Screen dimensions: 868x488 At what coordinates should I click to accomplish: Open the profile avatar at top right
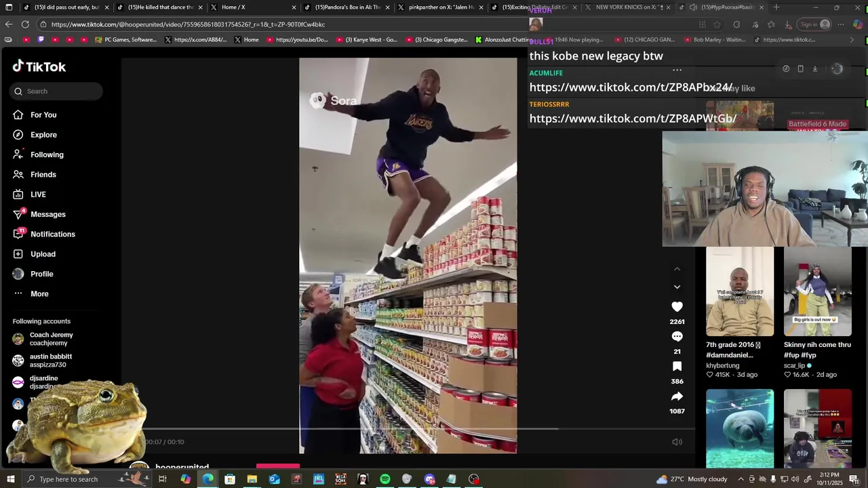(837, 68)
